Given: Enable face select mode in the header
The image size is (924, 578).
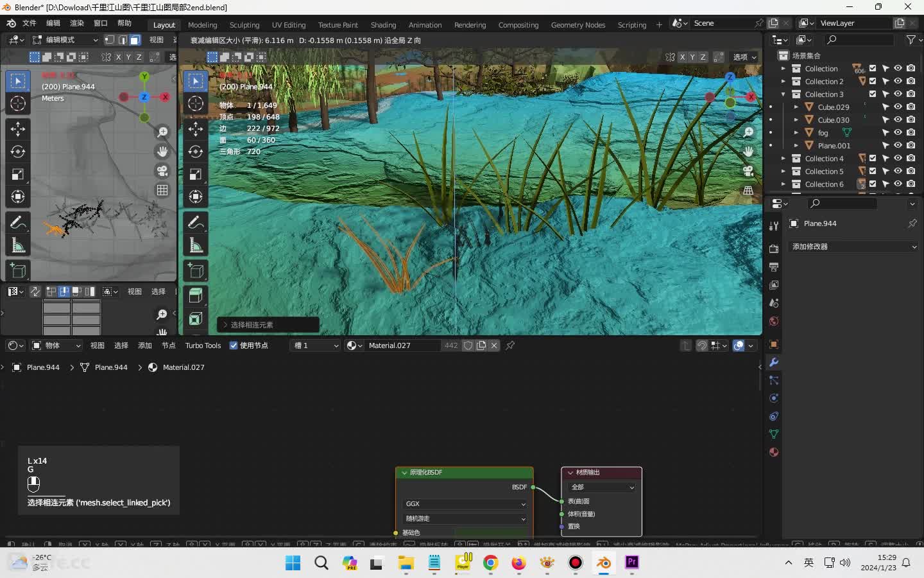Looking at the screenshot, I should [x=135, y=40].
